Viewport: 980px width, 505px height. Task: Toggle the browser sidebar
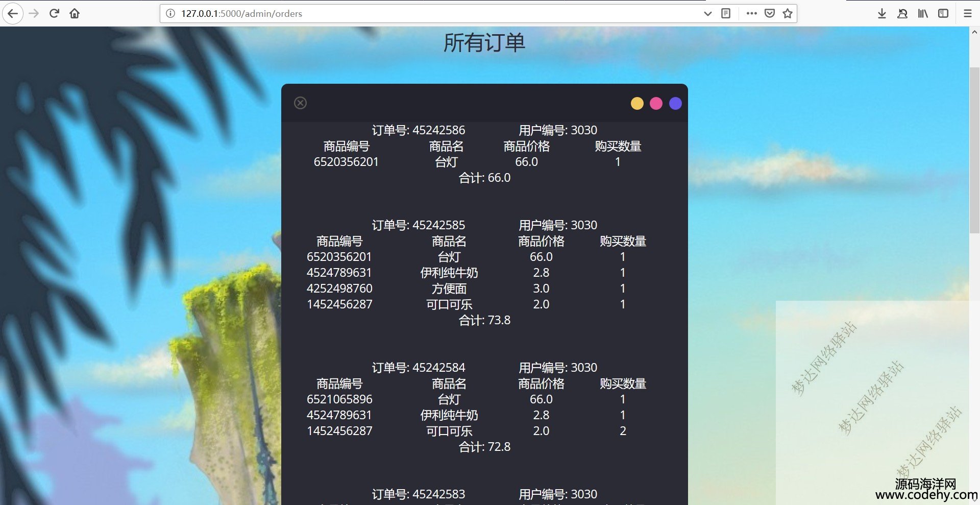(943, 14)
